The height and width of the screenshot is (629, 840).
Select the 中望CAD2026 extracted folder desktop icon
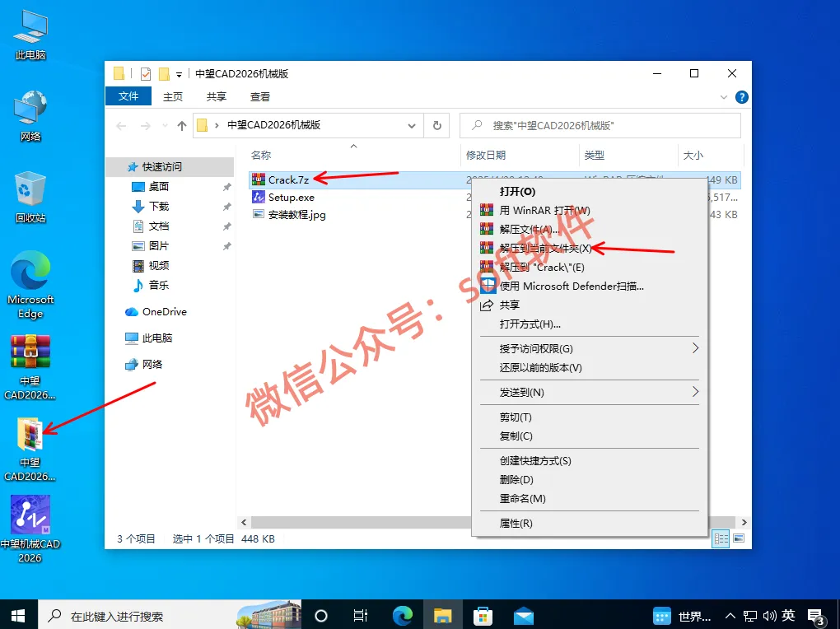pyautogui.click(x=30, y=449)
